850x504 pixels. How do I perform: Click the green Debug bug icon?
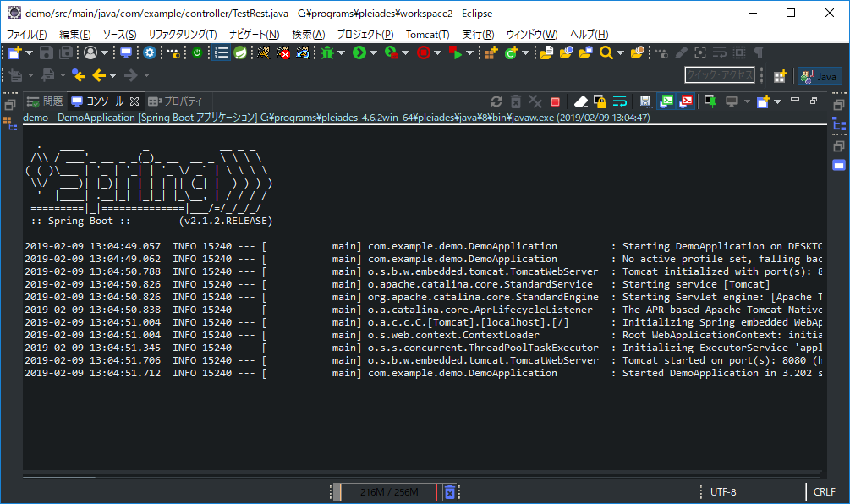326,52
